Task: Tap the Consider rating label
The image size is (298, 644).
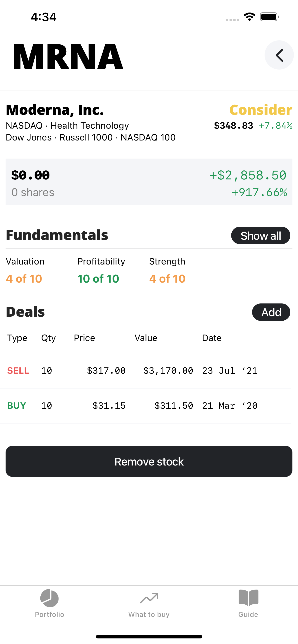Action: coord(261,110)
